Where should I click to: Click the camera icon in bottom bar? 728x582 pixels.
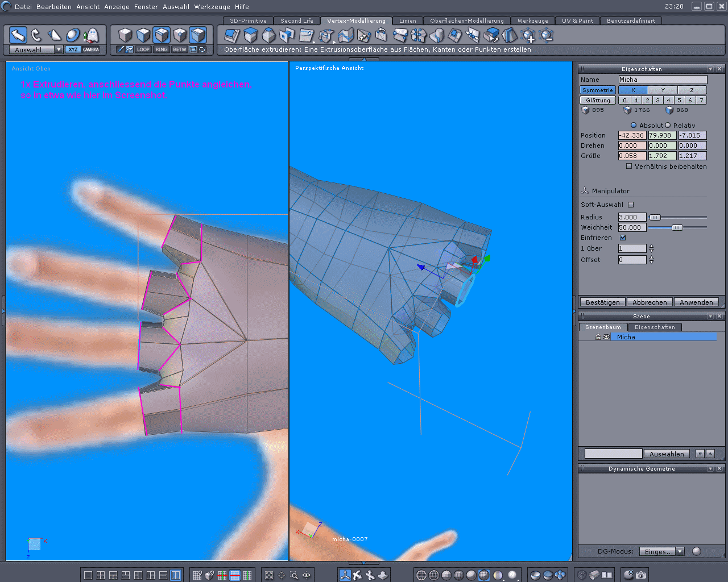tap(641, 575)
